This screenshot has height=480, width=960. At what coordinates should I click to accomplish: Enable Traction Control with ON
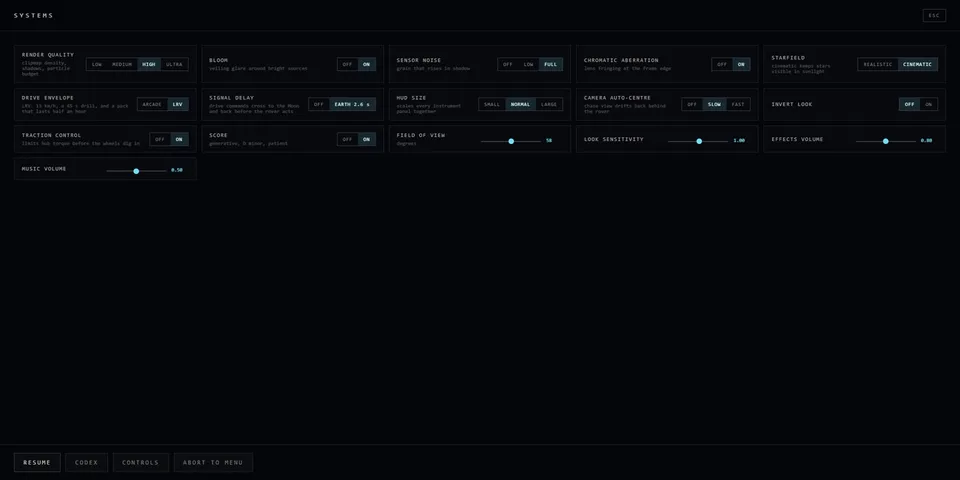pos(179,139)
